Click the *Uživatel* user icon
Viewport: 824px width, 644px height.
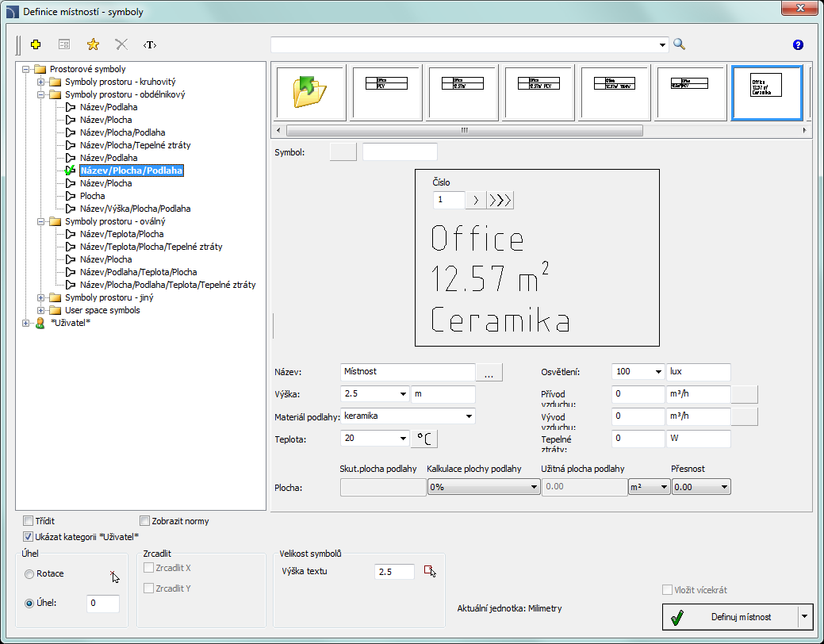click(x=40, y=323)
